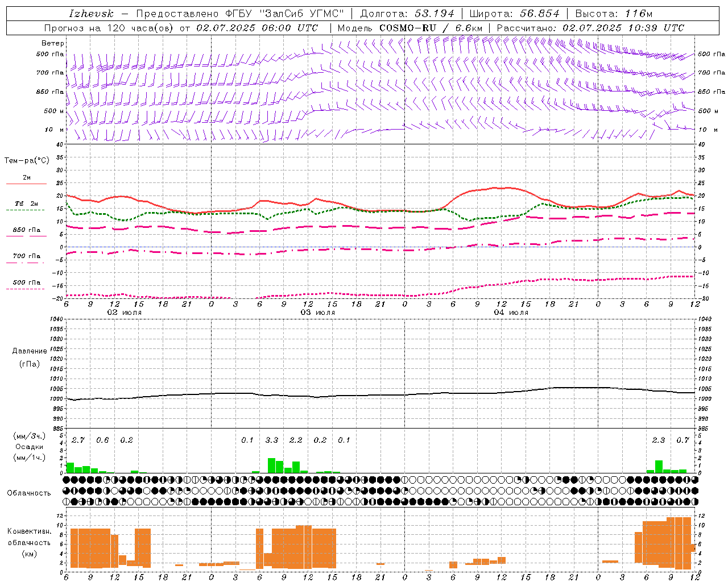This screenshot has height=582, width=728.
Task: Click the tallest green precipitation bar on 03 июля
Action: [x=271, y=465]
